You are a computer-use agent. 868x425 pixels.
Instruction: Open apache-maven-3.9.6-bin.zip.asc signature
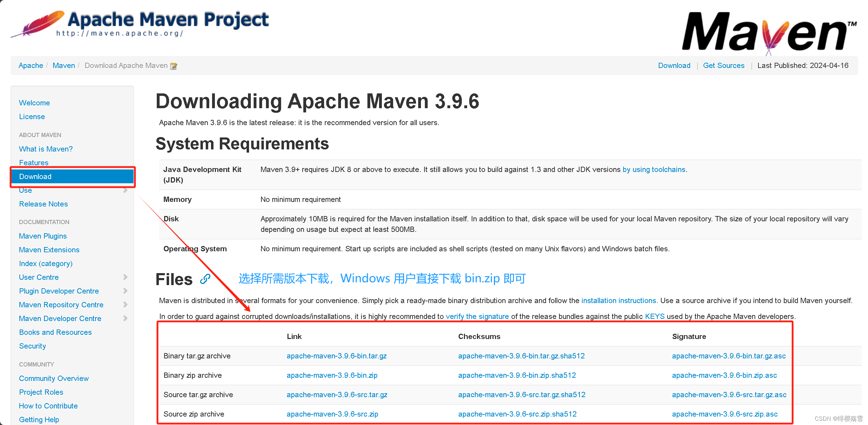[x=724, y=375]
